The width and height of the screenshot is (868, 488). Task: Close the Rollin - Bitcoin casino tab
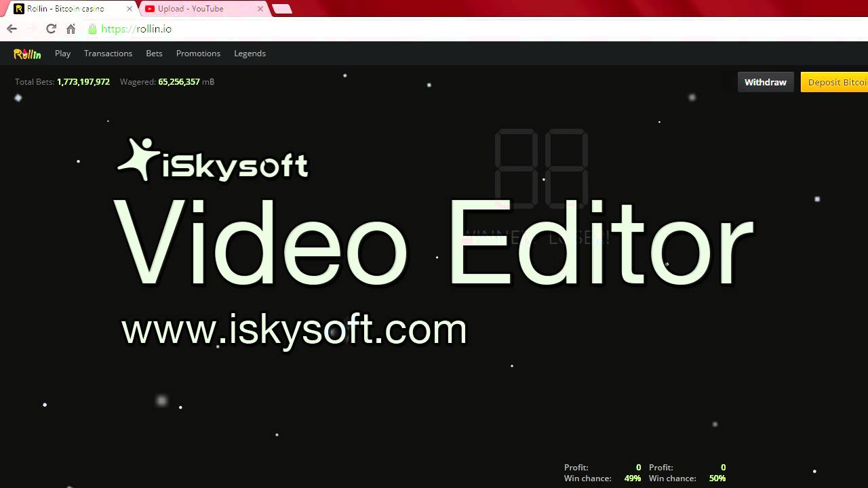point(130,9)
